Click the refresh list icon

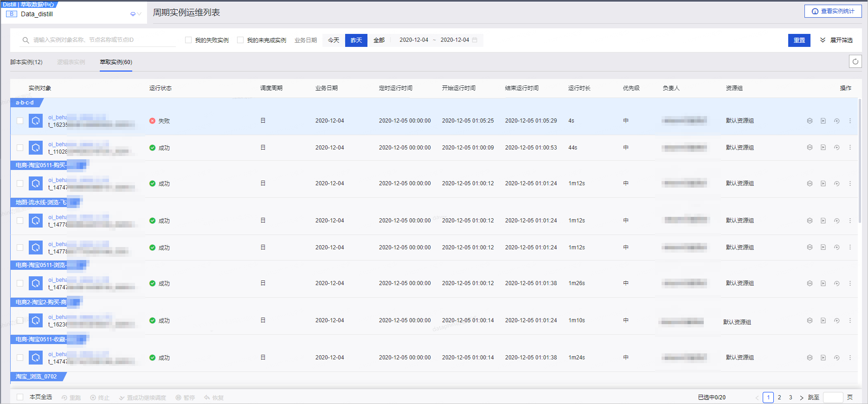855,61
